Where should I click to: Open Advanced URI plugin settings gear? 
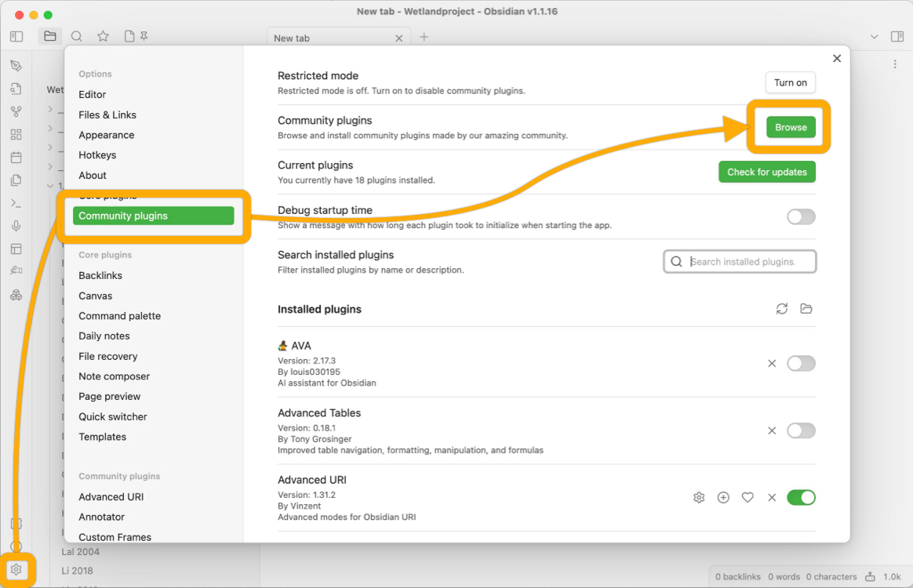699,497
